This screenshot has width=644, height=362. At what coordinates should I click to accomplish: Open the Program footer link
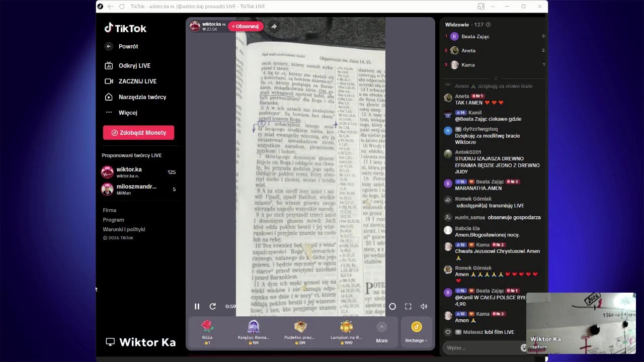(x=113, y=220)
